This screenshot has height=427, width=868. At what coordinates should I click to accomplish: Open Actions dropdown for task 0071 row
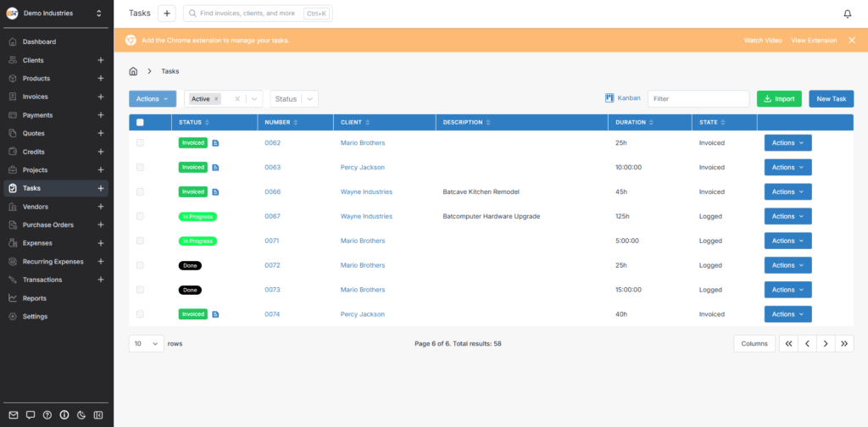(787, 241)
